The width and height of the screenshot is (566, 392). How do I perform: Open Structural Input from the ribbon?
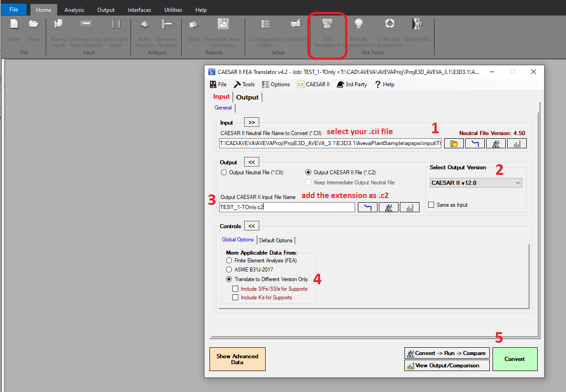tap(116, 33)
